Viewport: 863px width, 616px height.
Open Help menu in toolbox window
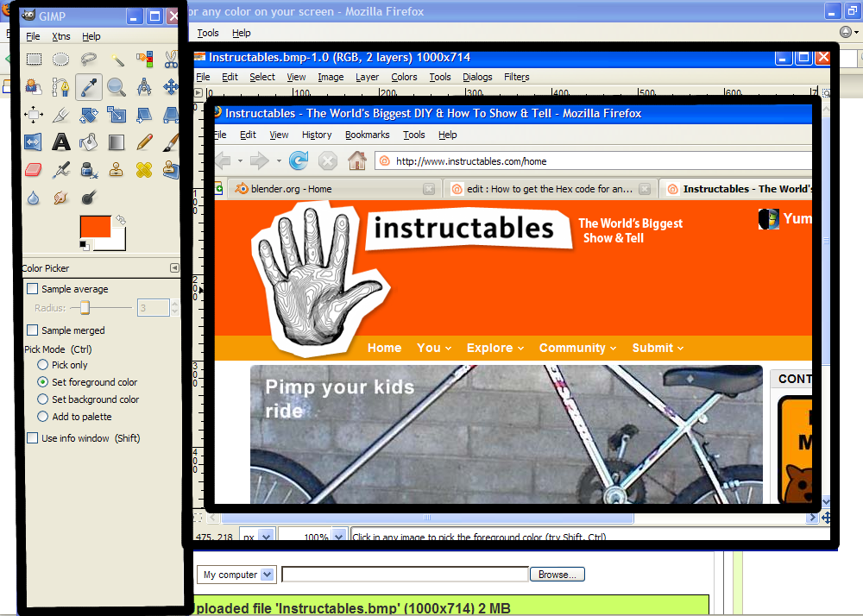pos(91,36)
